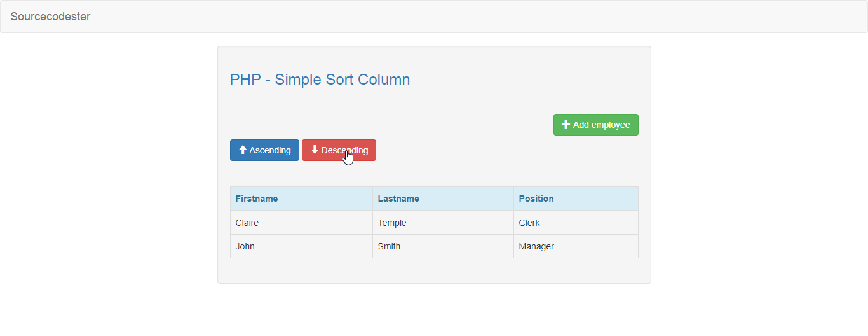Click the Claire cell in the table
This screenshot has height=336, width=868.
tap(301, 223)
